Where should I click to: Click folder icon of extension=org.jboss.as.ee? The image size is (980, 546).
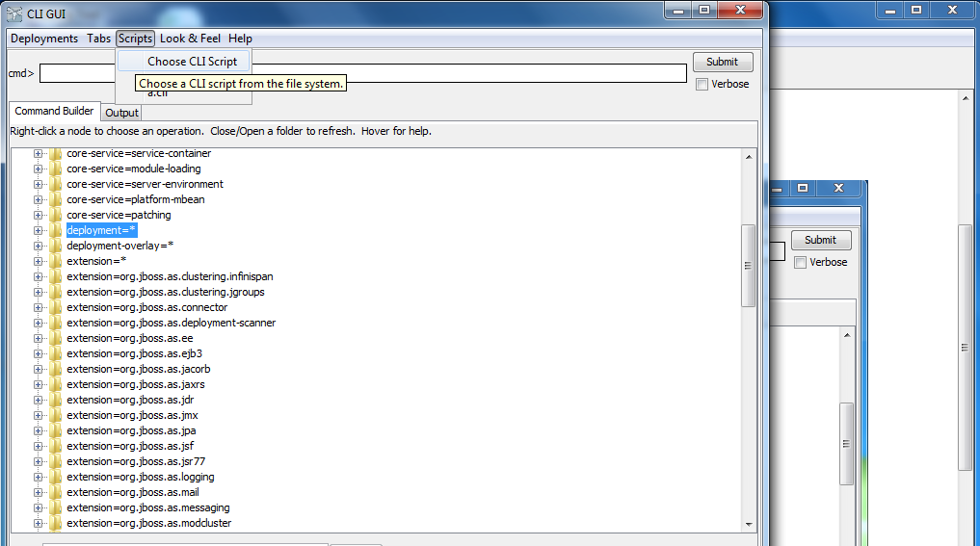point(56,339)
